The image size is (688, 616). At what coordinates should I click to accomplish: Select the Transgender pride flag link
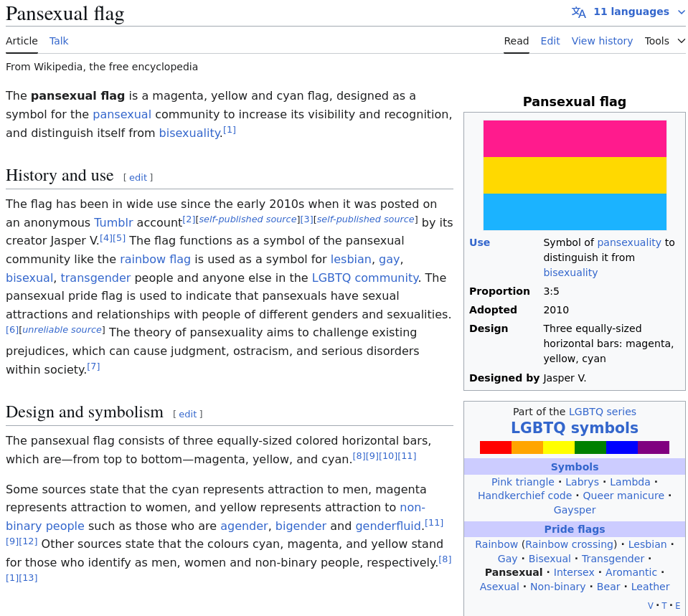613,559
